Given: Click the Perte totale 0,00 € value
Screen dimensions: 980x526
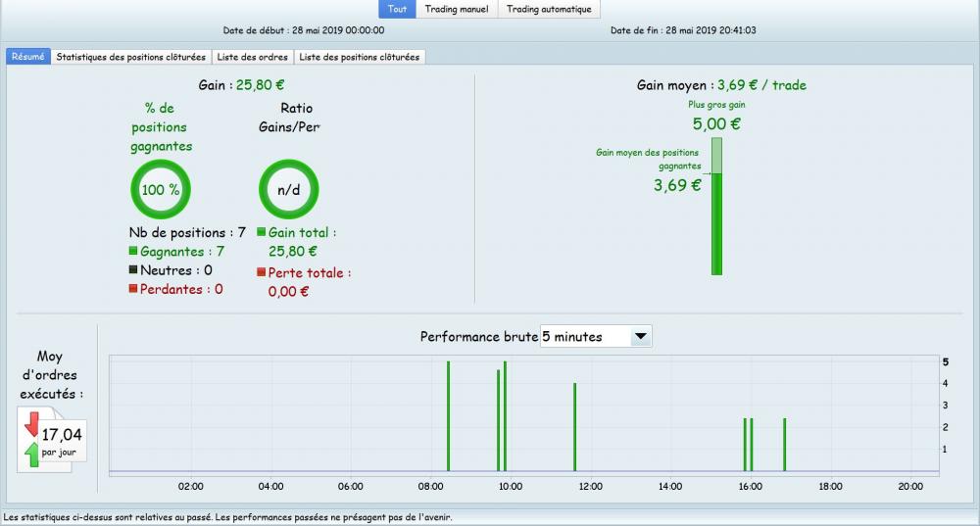Looking at the screenshot, I should point(288,291).
